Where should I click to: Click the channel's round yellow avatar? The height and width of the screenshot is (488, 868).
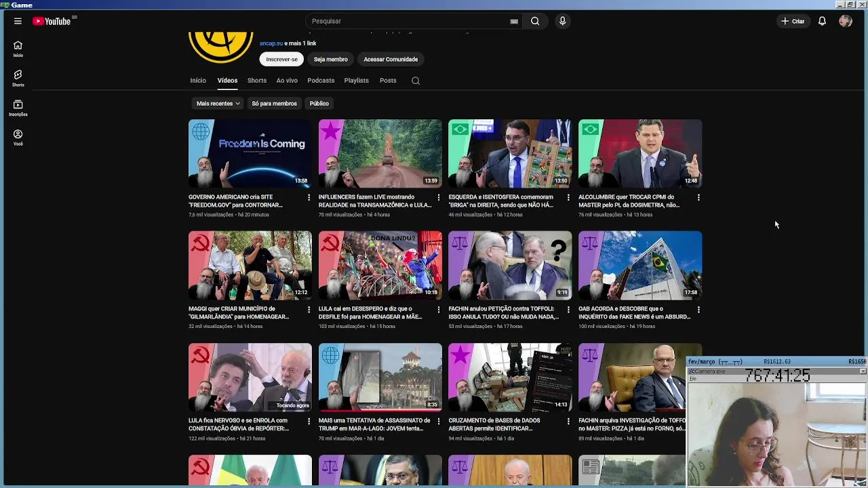point(220,46)
